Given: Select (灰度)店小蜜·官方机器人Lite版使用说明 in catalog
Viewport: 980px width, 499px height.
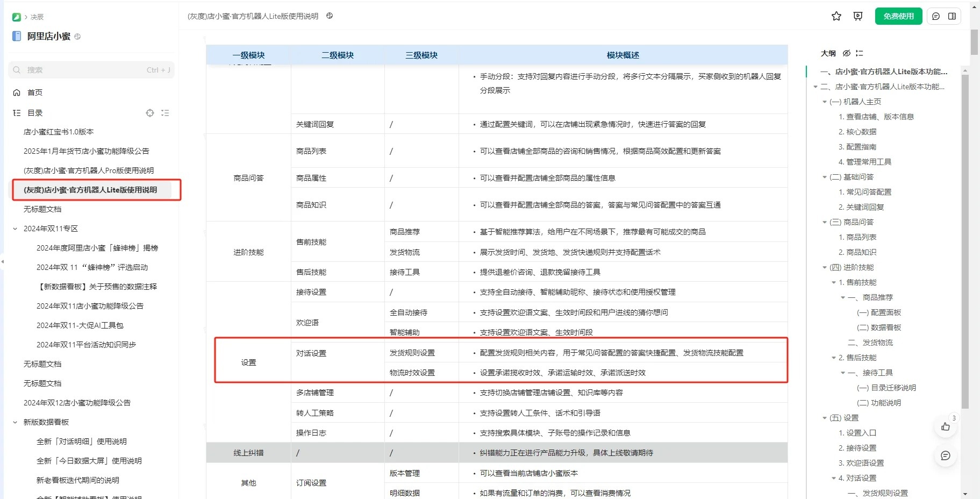Looking at the screenshot, I should pyautogui.click(x=90, y=190).
